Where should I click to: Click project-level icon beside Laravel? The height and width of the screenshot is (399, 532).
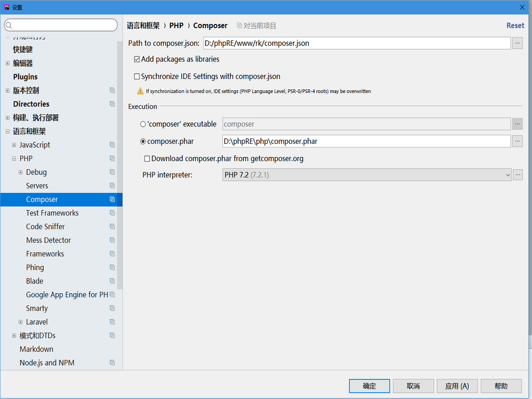click(112, 322)
